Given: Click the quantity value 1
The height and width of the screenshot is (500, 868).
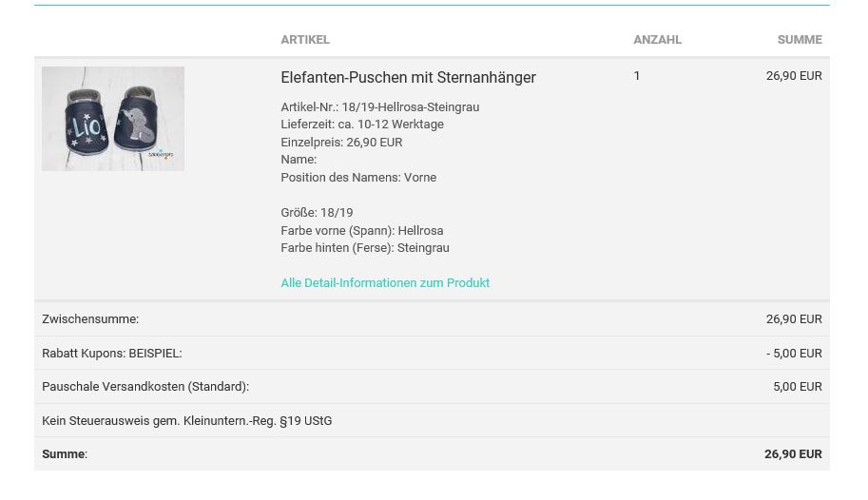Looking at the screenshot, I should pos(637,76).
